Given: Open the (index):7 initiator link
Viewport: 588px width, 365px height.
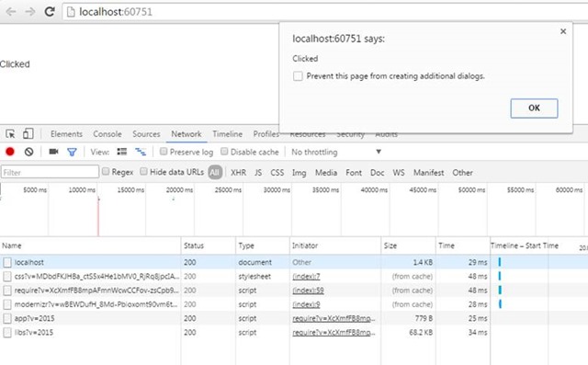Looking at the screenshot, I should click(306, 277).
